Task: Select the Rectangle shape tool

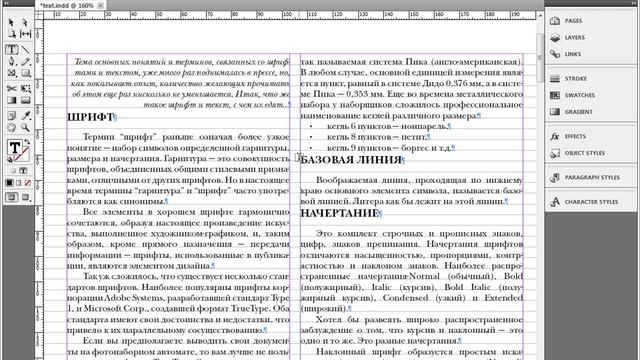Action: point(25,73)
